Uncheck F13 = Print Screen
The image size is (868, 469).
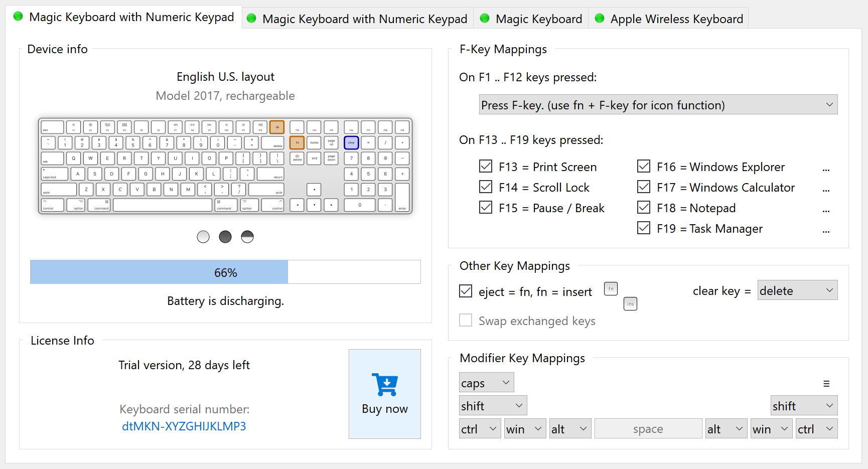(x=486, y=166)
